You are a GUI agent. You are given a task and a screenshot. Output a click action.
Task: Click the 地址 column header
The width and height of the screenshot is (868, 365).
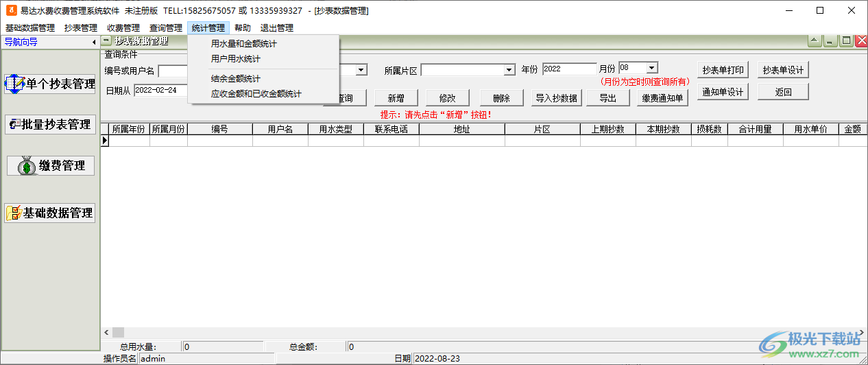(462, 129)
